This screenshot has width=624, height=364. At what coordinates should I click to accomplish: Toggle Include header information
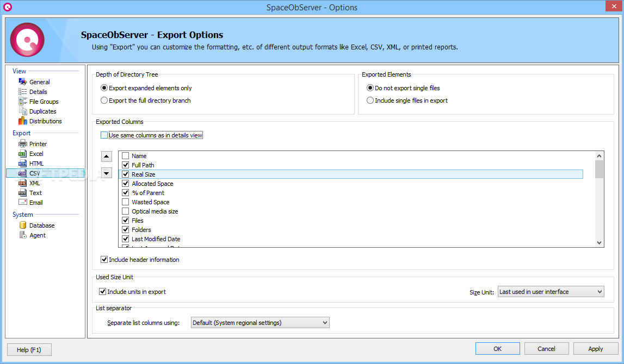pyautogui.click(x=104, y=260)
